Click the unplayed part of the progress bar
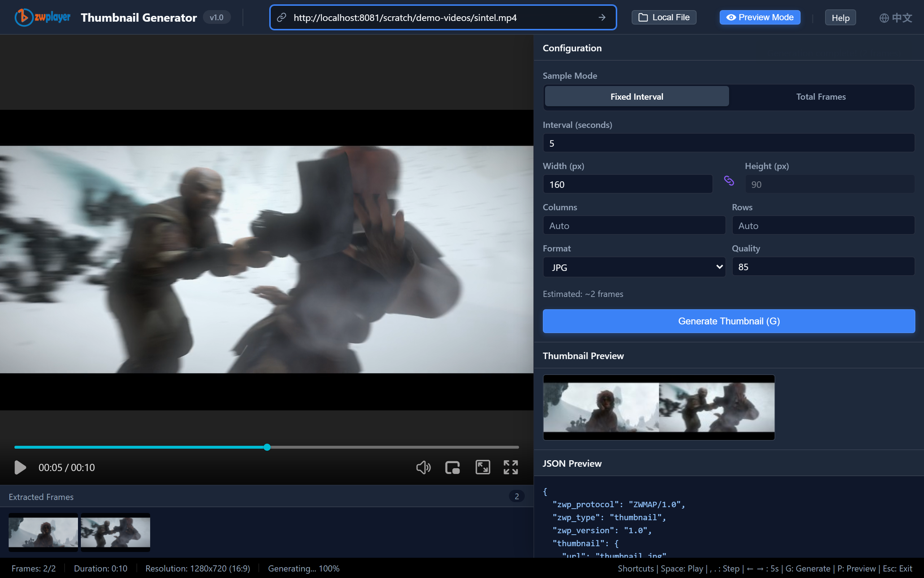The width and height of the screenshot is (924, 578). pyautogui.click(x=395, y=447)
